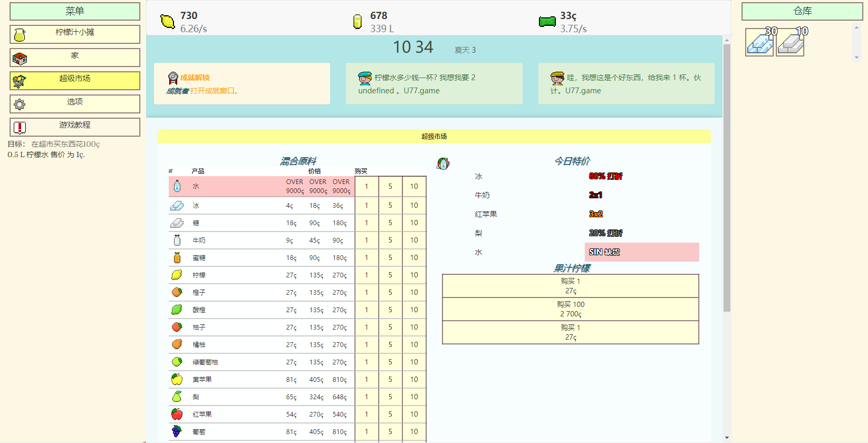Select the sugar cube stack in 仓库
The height and width of the screenshot is (443, 868).
pos(790,42)
